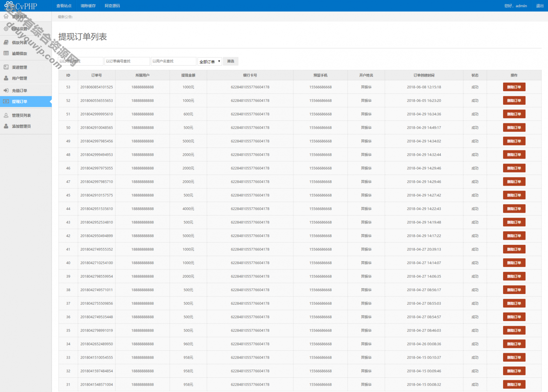The width and height of the screenshot is (548, 392).
Task: Delete order ID 50
Action: (x=514, y=128)
